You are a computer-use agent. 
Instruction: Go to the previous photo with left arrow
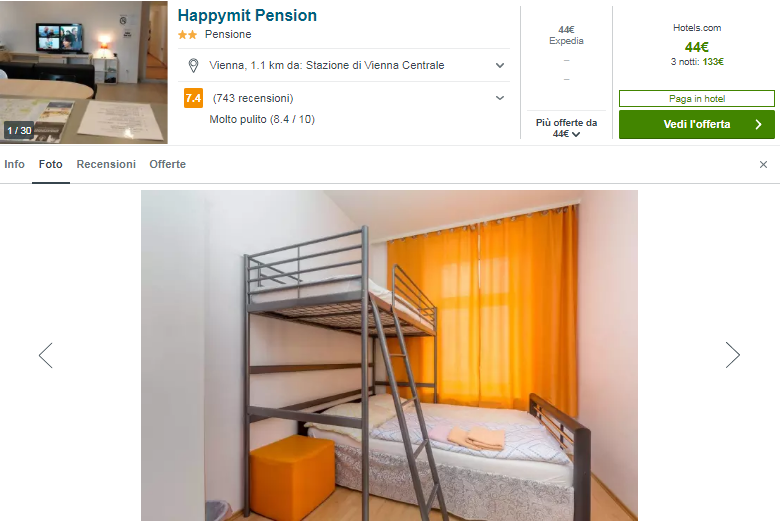coord(46,355)
